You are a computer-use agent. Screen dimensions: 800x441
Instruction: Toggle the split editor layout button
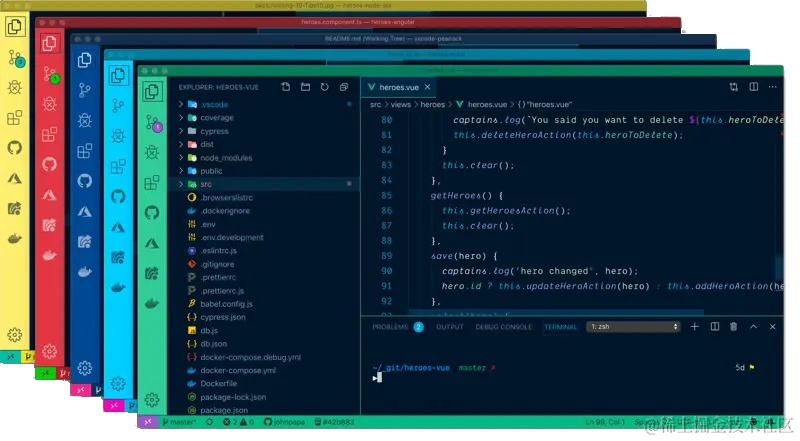(752, 87)
